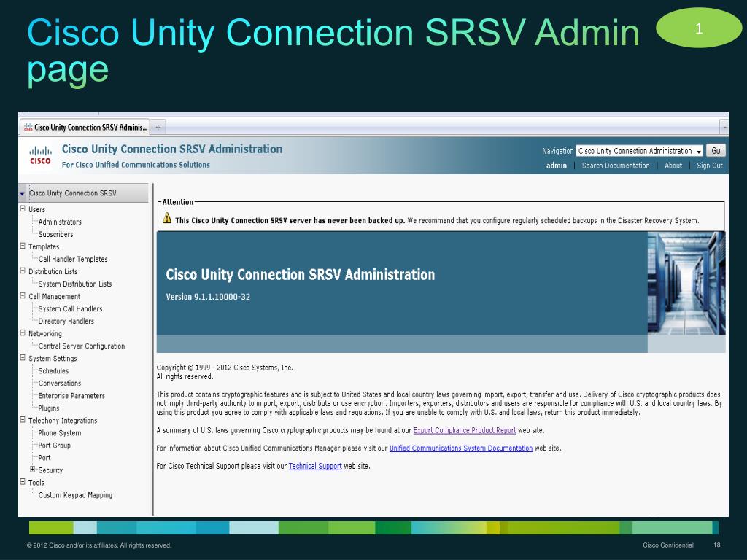Open Subscribers under Users
Viewport: 747px width, 560px height.
coord(55,234)
